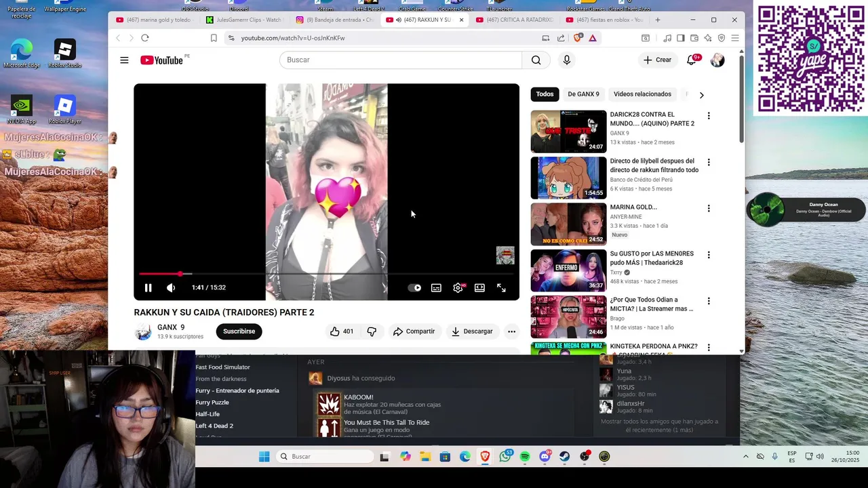Select Half-Life in Steam list
868x488 pixels.
pos(208,414)
